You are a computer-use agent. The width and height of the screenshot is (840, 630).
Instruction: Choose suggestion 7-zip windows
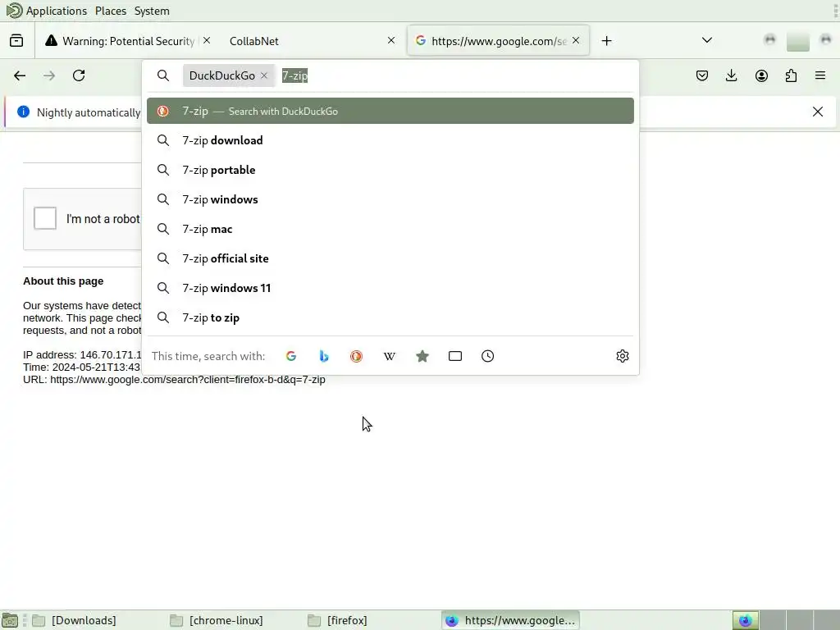pos(390,199)
